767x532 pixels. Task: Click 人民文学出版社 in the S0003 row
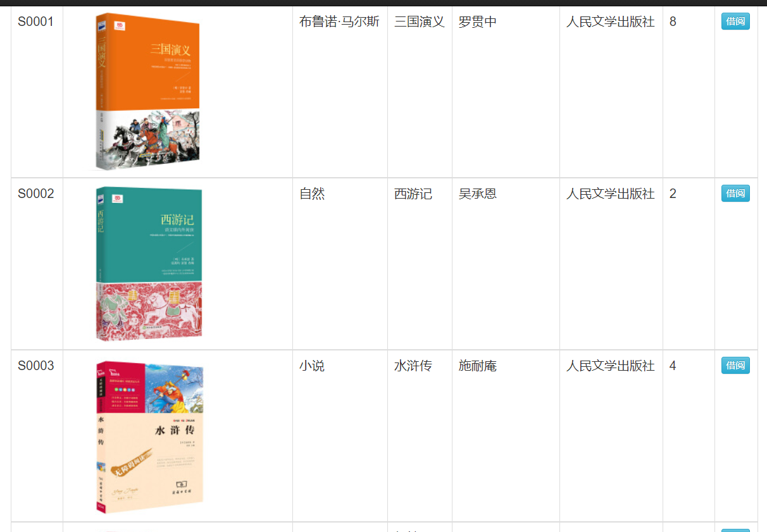[x=611, y=366]
